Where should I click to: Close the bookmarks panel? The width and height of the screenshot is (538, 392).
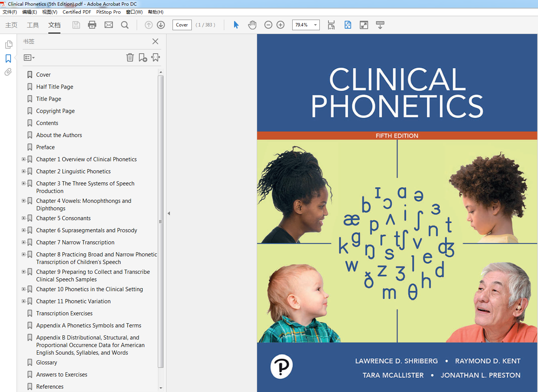(x=155, y=42)
